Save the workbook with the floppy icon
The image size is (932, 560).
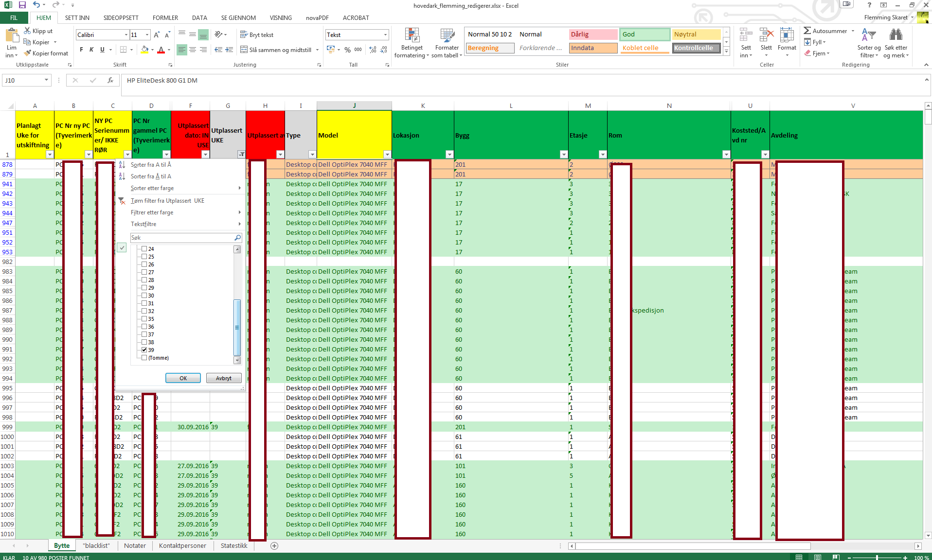click(22, 5)
